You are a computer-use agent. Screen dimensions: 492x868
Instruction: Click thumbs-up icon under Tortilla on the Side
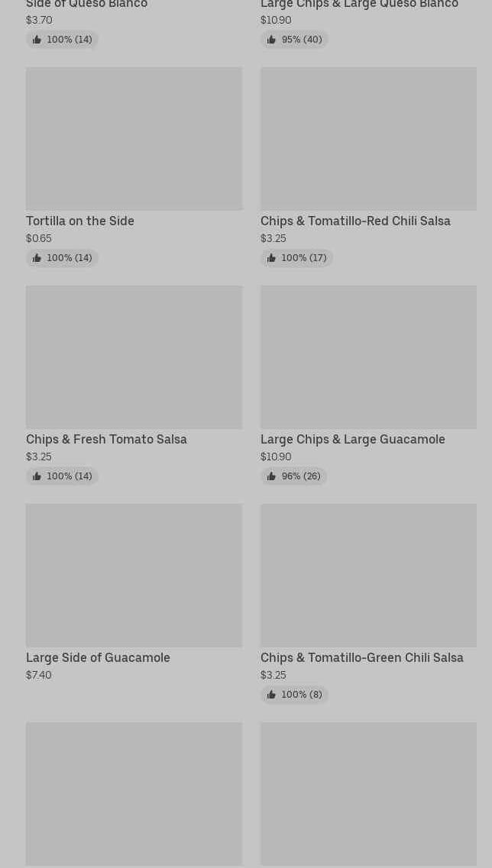(x=37, y=258)
